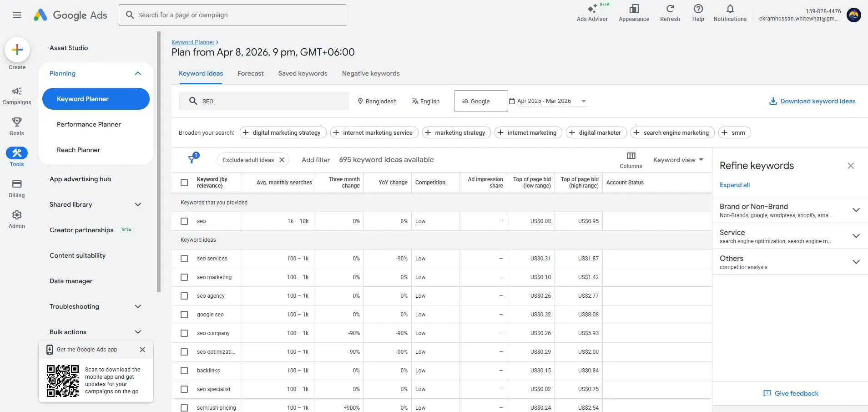Expand the Troubleshooting section
868x412 pixels.
point(138,306)
